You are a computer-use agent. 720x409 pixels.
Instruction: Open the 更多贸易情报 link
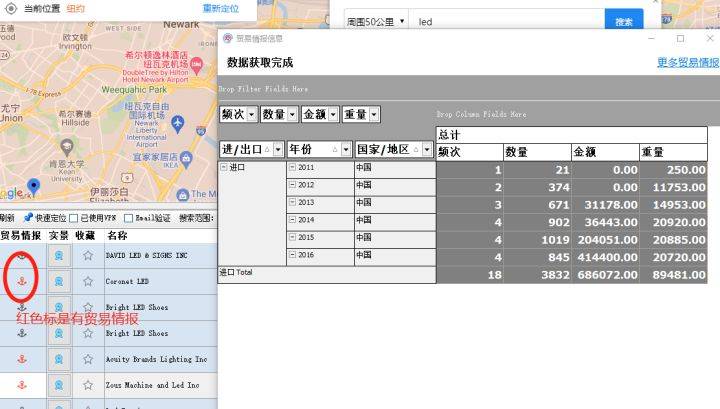tap(687, 62)
